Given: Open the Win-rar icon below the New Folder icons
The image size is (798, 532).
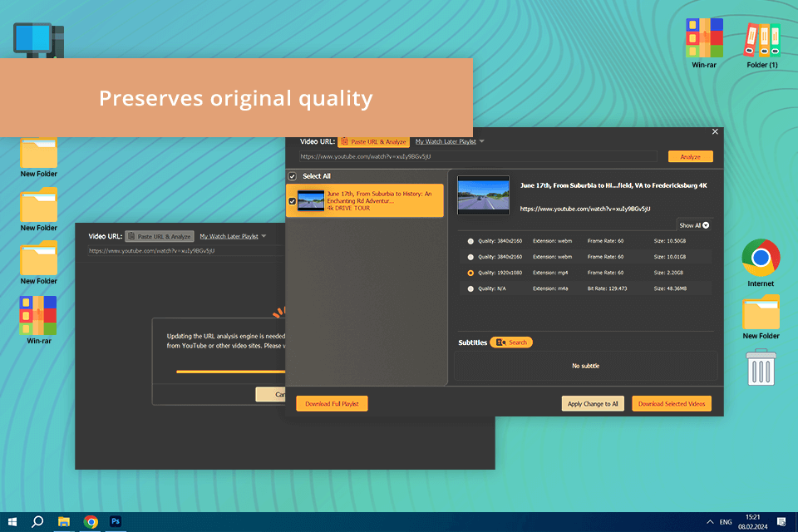Looking at the screenshot, I should 39,320.
